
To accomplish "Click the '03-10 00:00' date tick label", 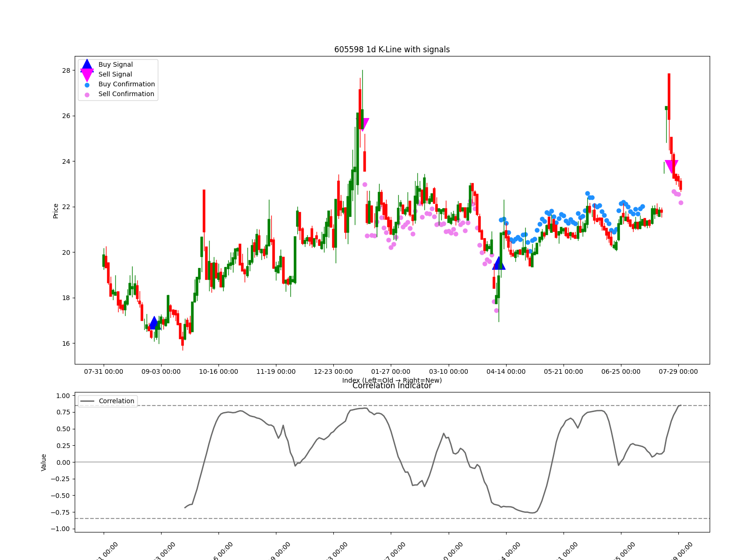I will point(449,372).
